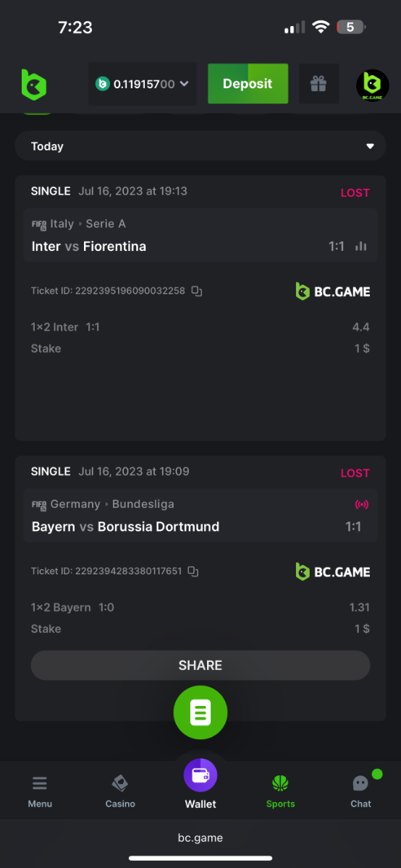401x868 pixels.
Task: Tap the dropdown arrow in the Today filter
Action: [370, 146]
